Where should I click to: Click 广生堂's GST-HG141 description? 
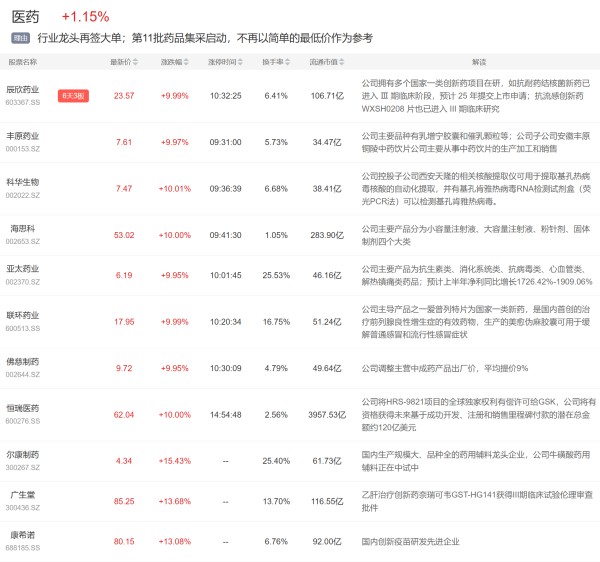click(477, 502)
